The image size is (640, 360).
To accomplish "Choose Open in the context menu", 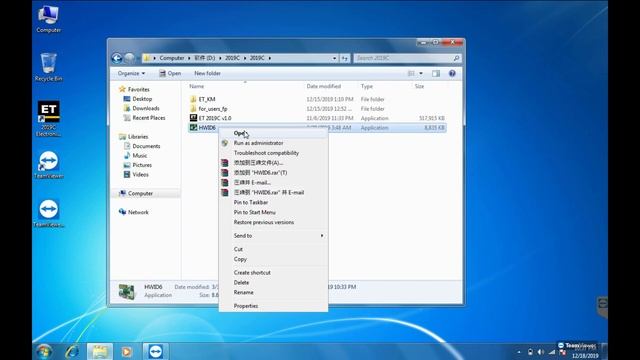I will tap(273, 133).
